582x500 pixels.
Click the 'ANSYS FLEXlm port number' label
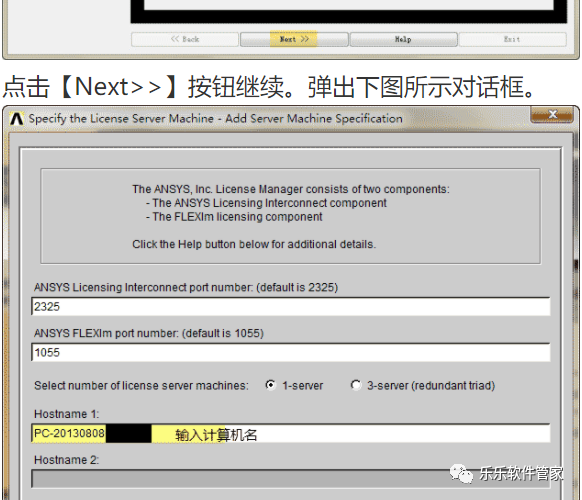(149, 333)
